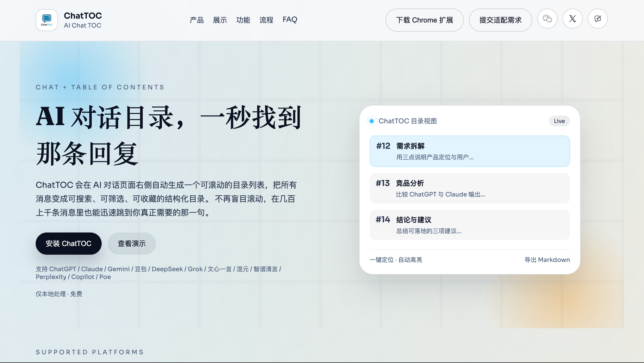Click 提交适配需求 button

[500, 20]
